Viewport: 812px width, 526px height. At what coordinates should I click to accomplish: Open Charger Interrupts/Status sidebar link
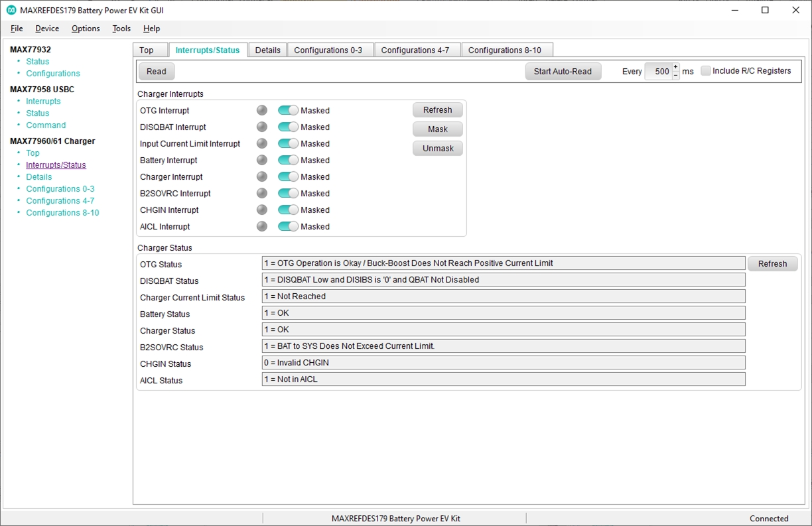tap(56, 165)
